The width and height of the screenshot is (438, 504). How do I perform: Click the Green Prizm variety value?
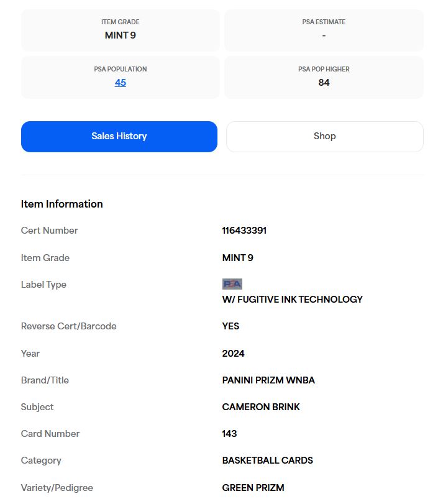point(253,488)
